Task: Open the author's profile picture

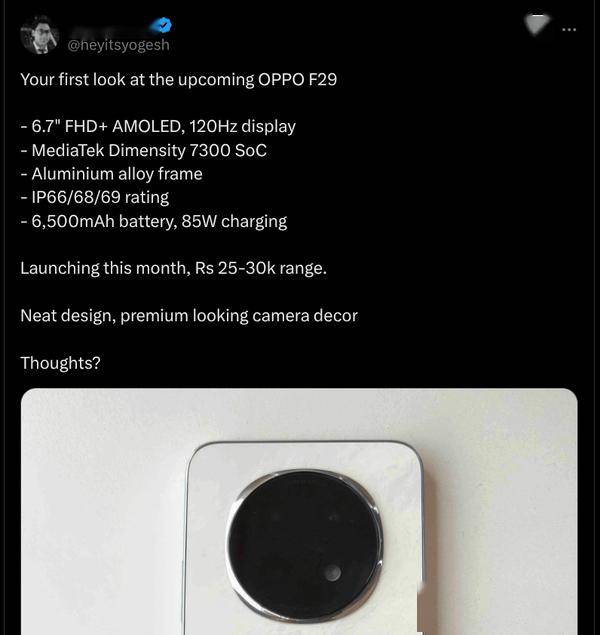Action: [40, 35]
